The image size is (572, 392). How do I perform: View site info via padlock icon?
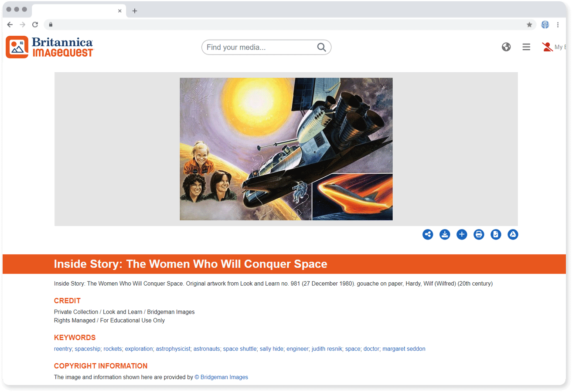[51, 25]
